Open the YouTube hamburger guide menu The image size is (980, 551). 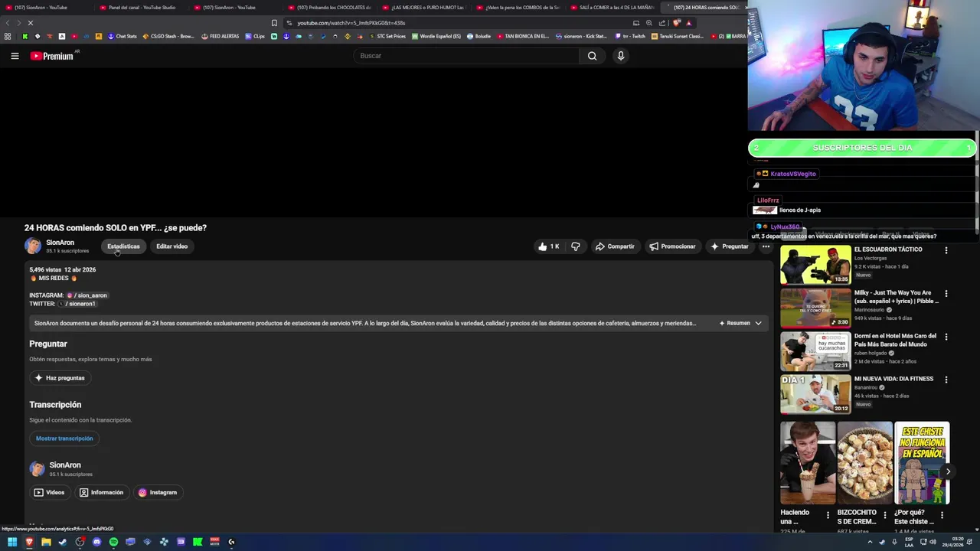click(x=15, y=55)
